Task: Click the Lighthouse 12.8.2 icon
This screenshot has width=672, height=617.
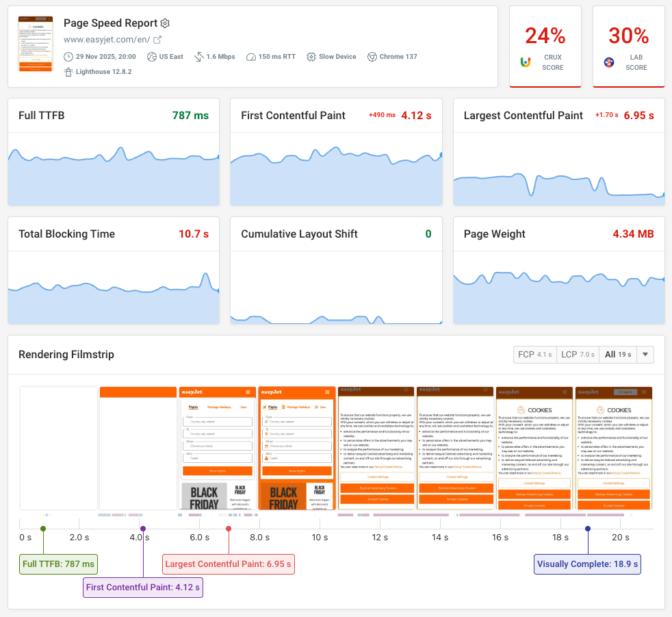Action: [x=68, y=71]
